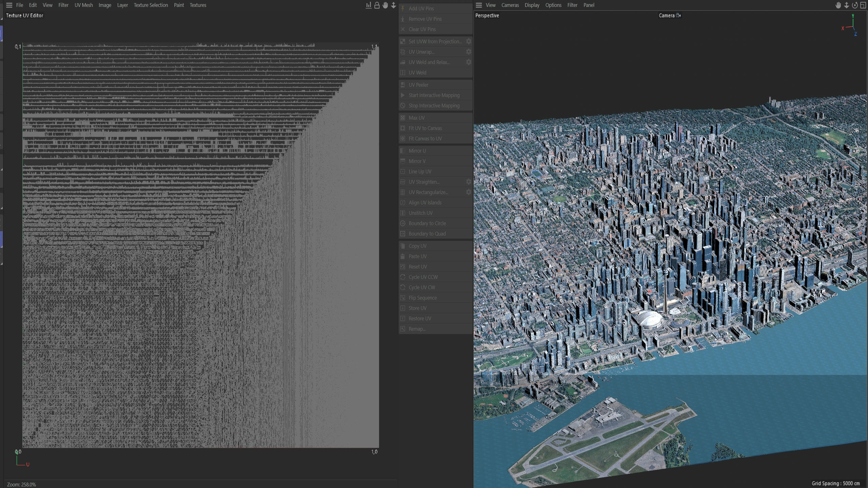Click Fit UV to Canvas

click(x=436, y=128)
